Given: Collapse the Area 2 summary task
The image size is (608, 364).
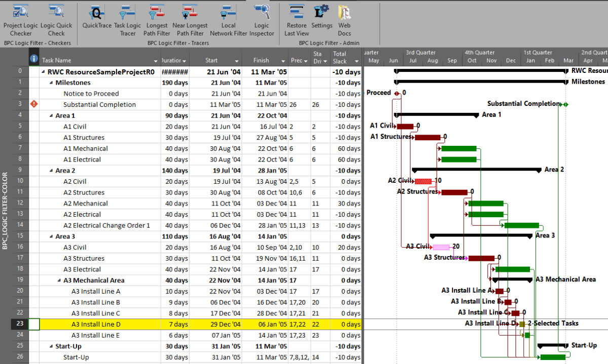Looking at the screenshot, I should tap(51, 171).
